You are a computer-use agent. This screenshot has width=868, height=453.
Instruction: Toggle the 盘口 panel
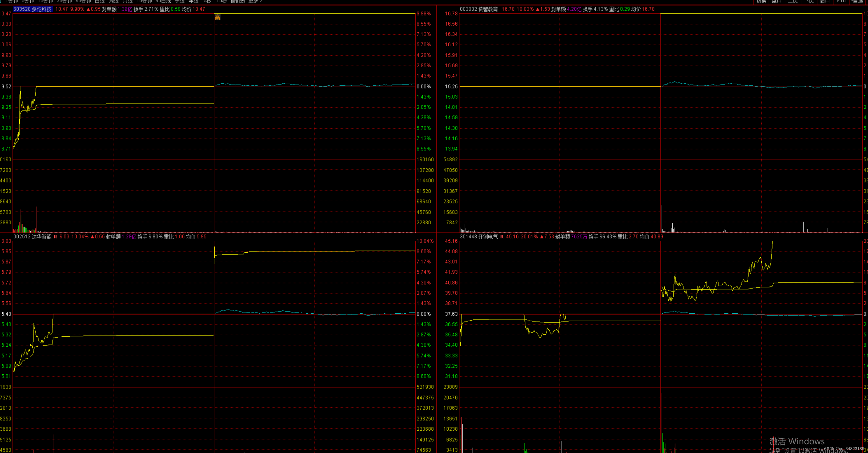click(777, 1)
